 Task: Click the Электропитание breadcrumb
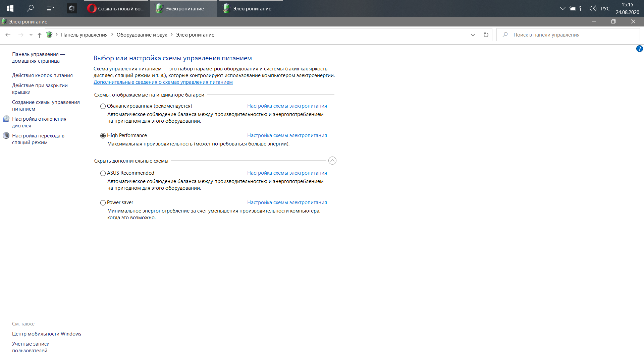point(195,35)
